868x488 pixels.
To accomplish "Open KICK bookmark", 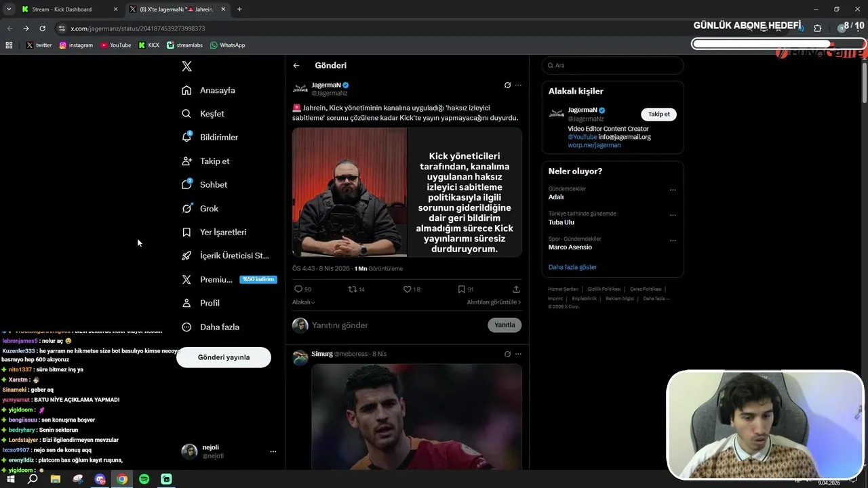I will tap(149, 45).
